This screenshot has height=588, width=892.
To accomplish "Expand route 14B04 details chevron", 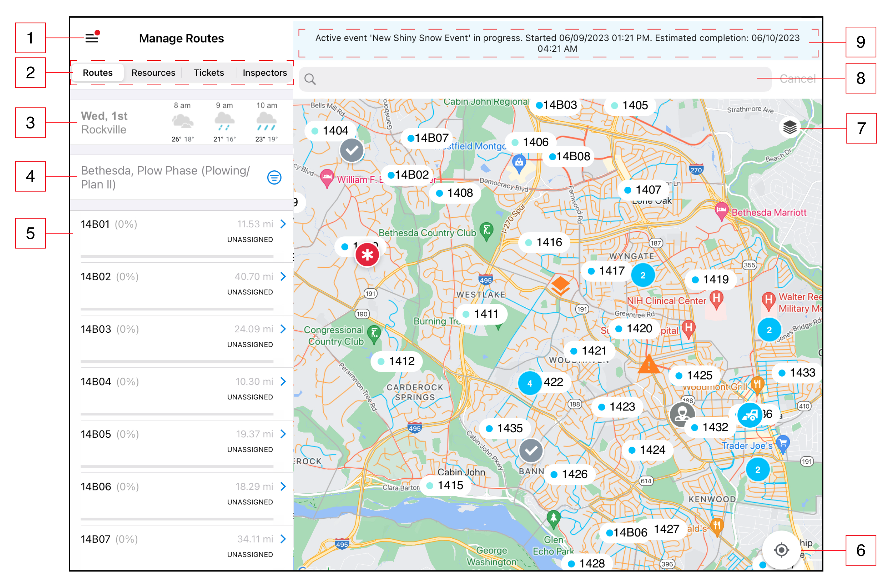I will click(x=283, y=381).
